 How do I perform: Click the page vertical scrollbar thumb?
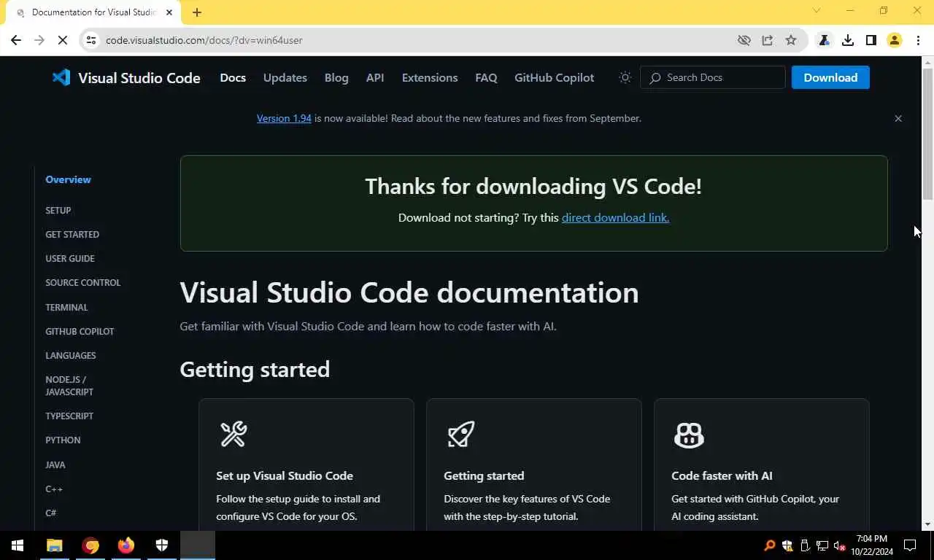[x=927, y=133]
